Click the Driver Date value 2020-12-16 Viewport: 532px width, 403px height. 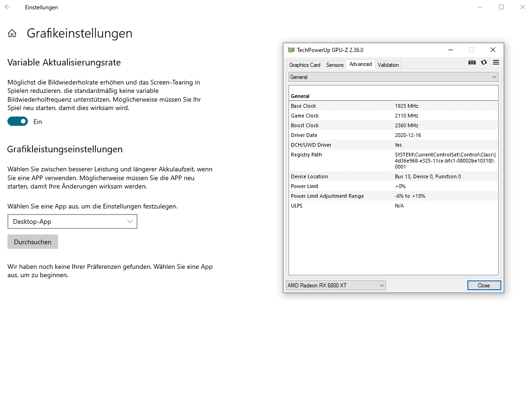click(x=408, y=135)
